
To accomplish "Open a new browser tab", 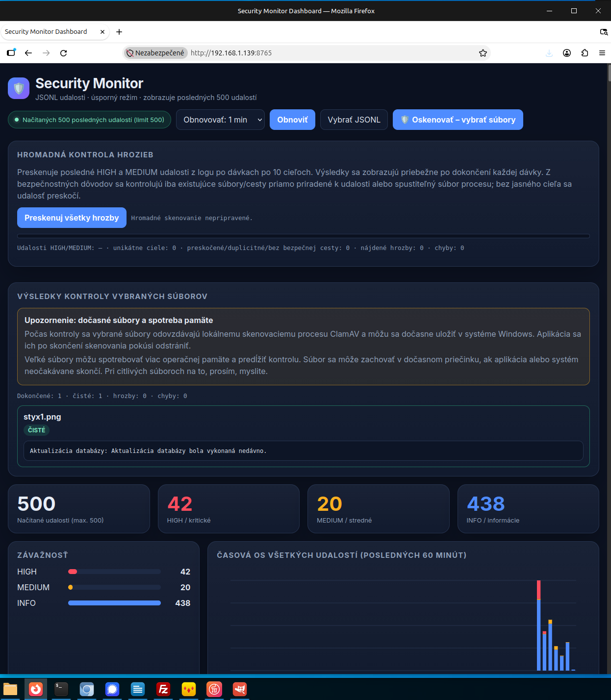I will pos(119,32).
